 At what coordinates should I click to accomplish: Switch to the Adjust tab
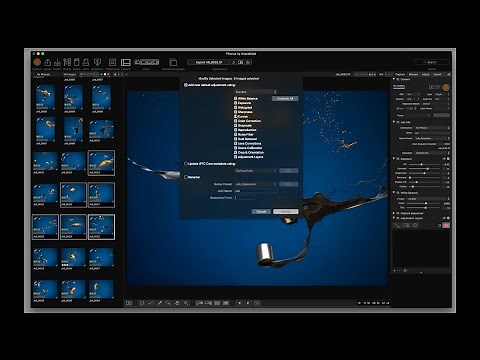pyautogui.click(x=426, y=74)
